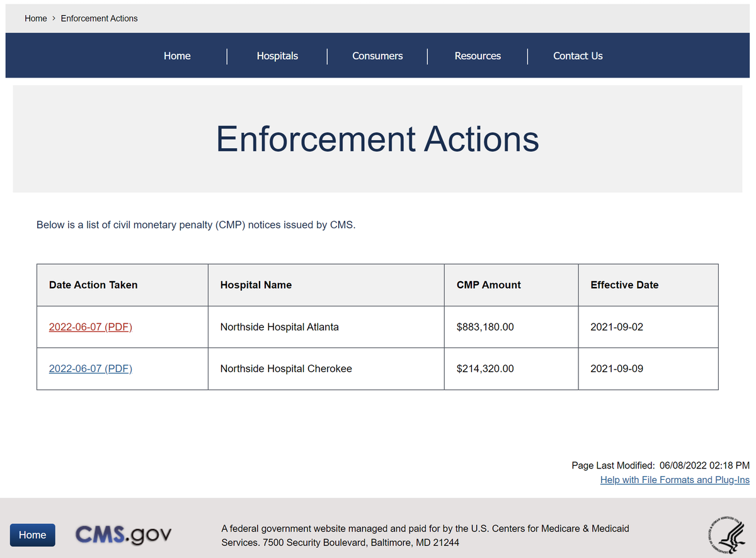Open the Resources navigation menu item
Screen dimensions: 756x558
[x=478, y=55]
